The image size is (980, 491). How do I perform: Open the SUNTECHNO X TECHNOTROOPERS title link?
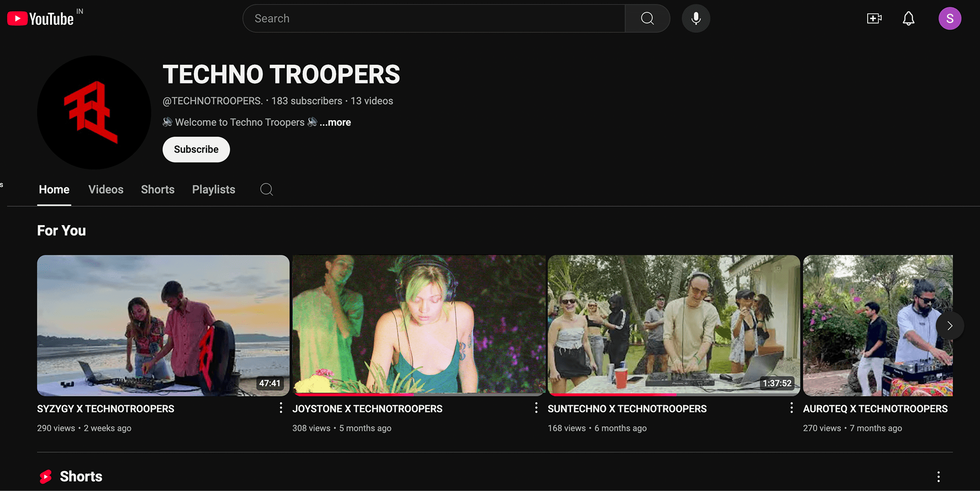(627, 409)
